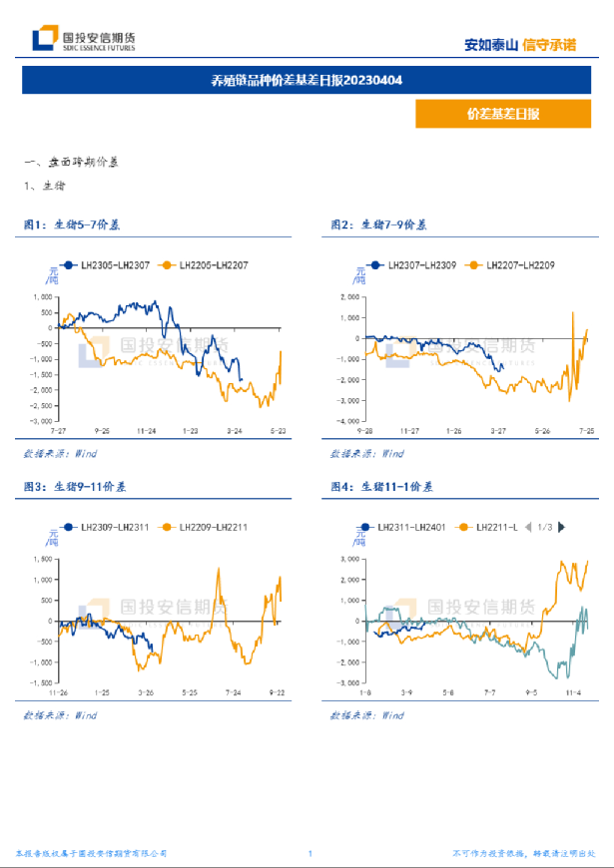Go to next legend page in chart 4

click(562, 526)
